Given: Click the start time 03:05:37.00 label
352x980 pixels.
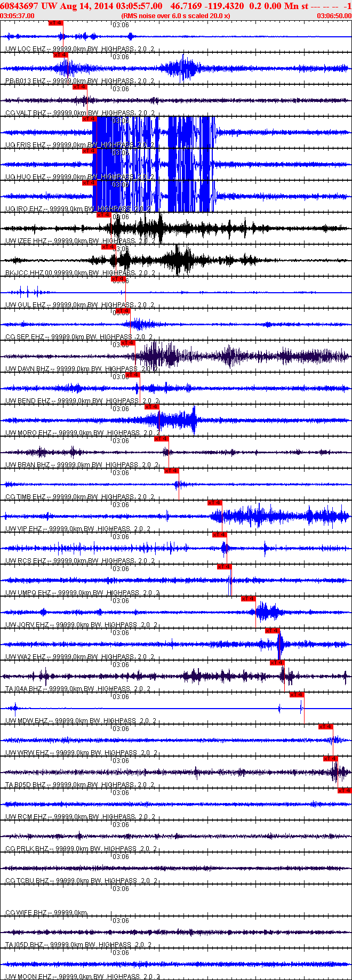Looking at the screenshot, I should 18,16.
